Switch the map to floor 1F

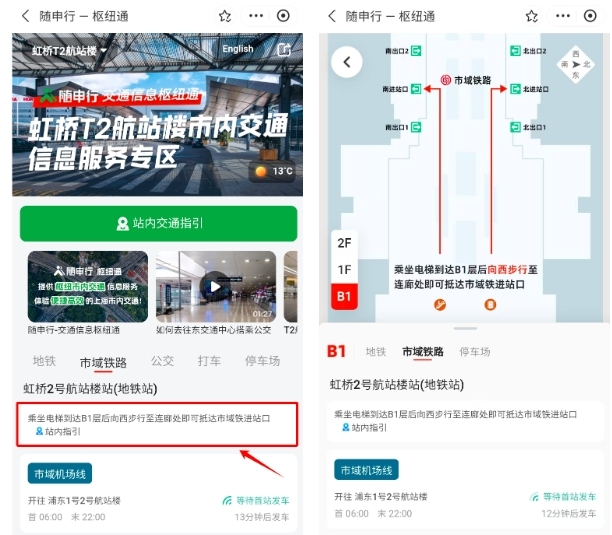click(x=344, y=270)
